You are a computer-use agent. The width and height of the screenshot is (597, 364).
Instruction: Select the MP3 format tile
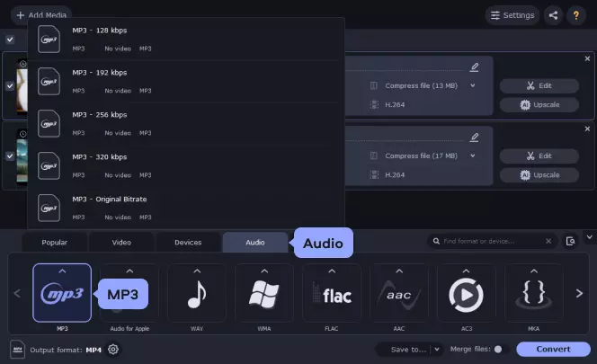[x=62, y=292]
